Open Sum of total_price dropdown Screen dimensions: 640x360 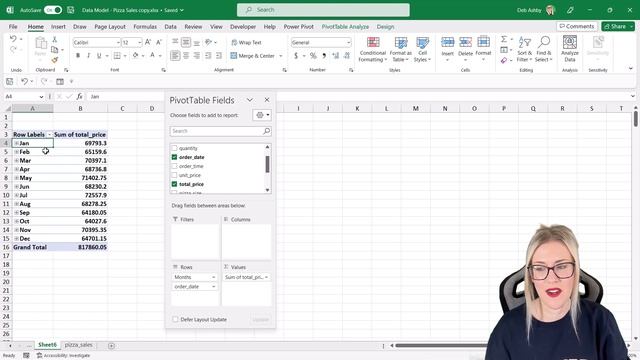(266, 277)
